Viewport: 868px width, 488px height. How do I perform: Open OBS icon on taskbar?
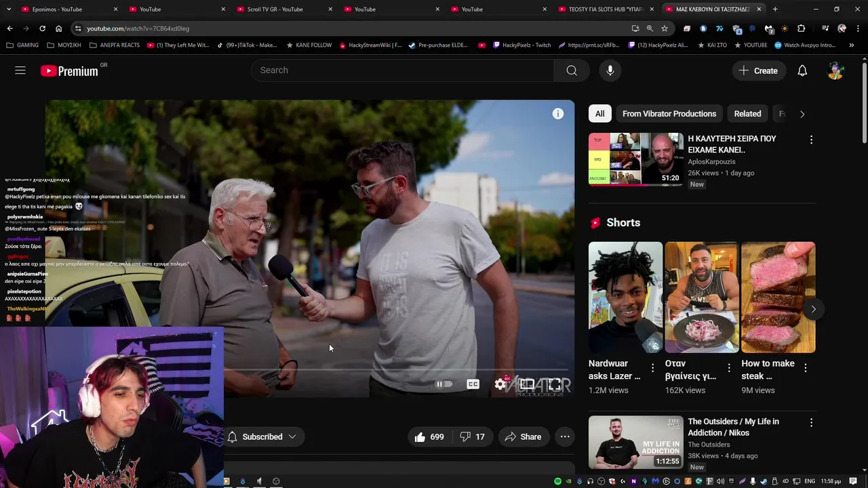(x=276, y=481)
